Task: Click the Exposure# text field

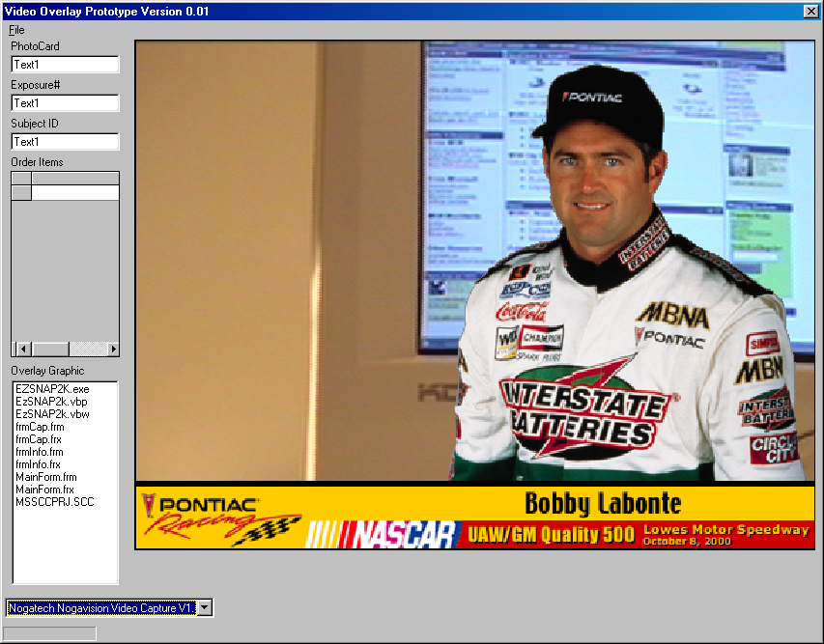Action: tap(65, 103)
